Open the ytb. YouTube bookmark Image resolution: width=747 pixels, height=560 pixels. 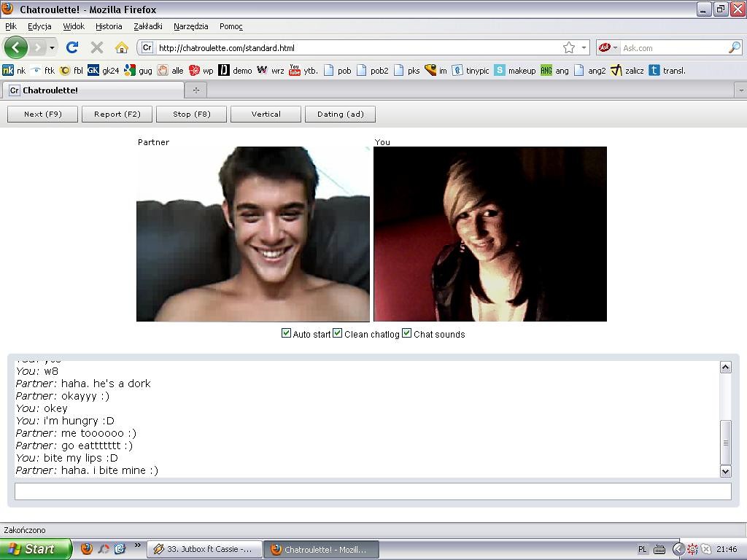click(x=303, y=71)
